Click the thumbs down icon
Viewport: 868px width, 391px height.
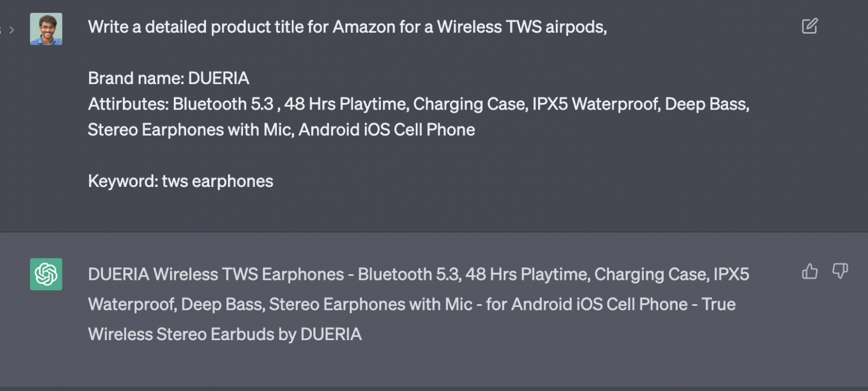click(x=840, y=271)
